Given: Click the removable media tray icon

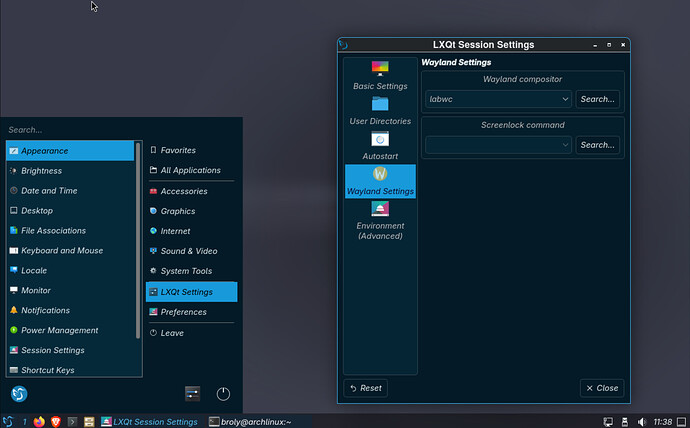Looking at the screenshot, I should pos(624,422).
